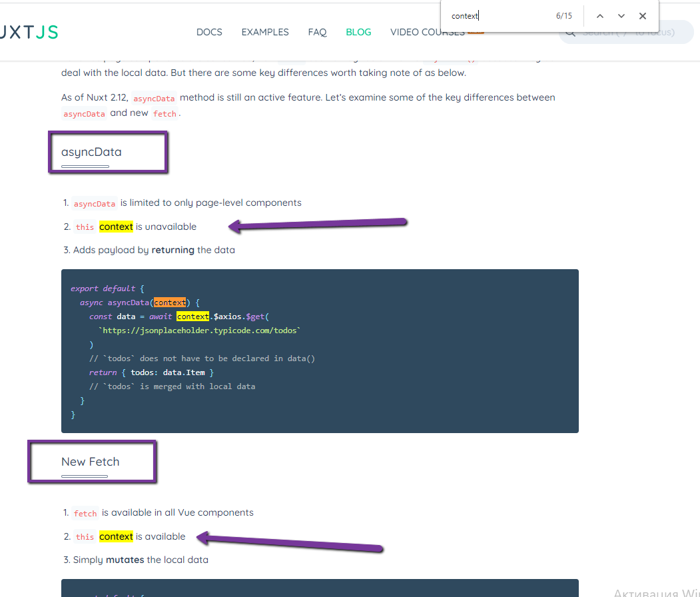Close the find bar
700x597 pixels.
(643, 16)
